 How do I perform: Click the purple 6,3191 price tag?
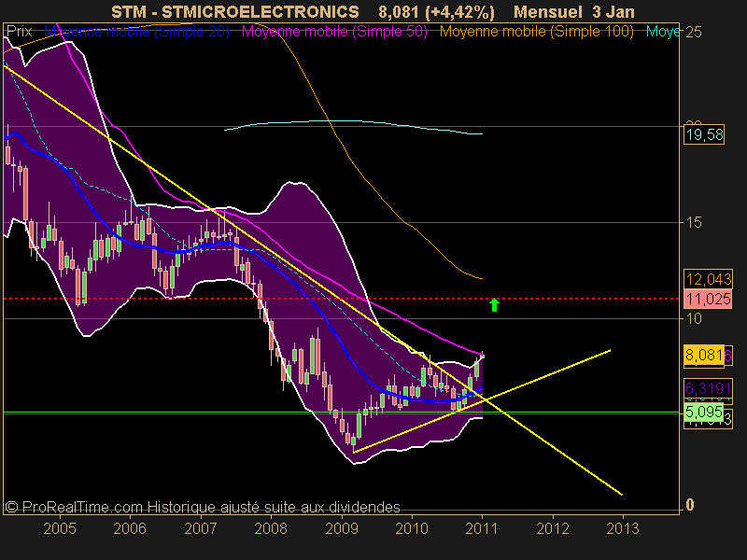[708, 388]
